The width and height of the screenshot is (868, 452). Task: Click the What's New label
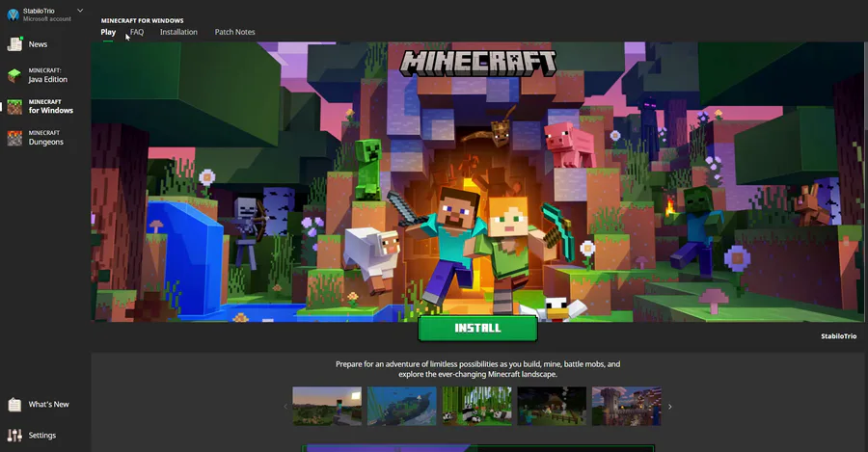coord(49,405)
